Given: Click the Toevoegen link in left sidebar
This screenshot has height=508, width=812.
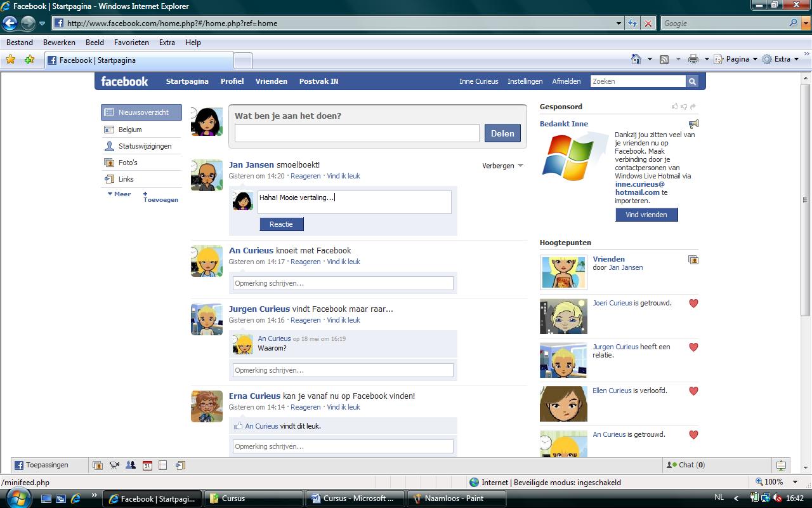Looking at the screenshot, I should (160, 197).
